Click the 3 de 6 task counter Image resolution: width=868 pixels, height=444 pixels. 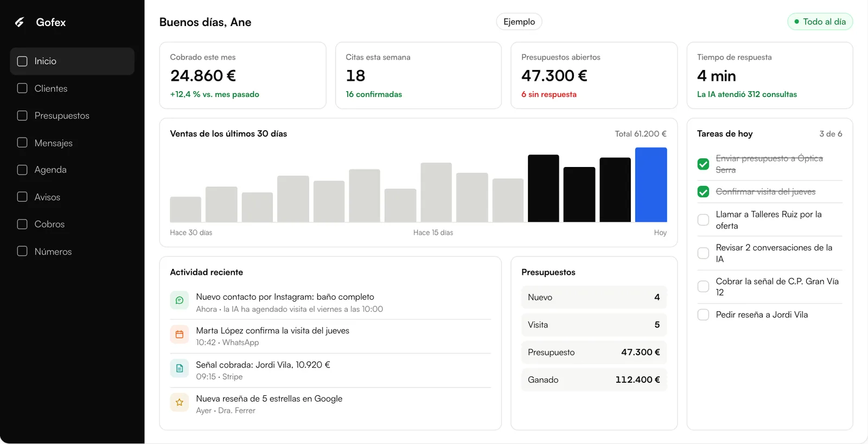pos(831,134)
